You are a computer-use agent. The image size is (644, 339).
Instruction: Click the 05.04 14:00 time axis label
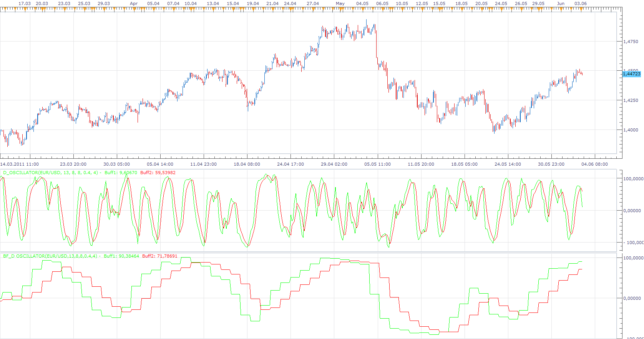coord(160,164)
